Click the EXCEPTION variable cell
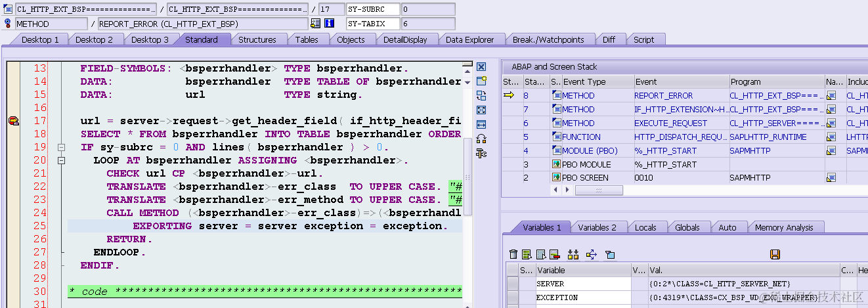This screenshot has width=868, height=308. [x=582, y=297]
